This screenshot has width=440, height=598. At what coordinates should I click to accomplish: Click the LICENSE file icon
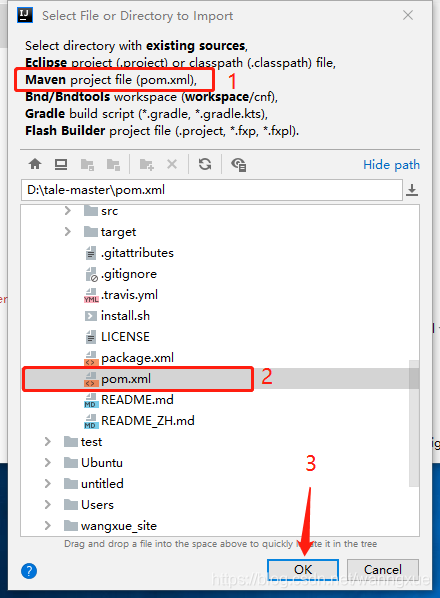[91, 337]
